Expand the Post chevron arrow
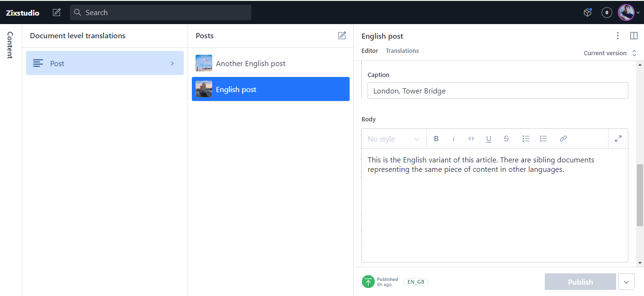The image size is (644, 296). pos(172,63)
